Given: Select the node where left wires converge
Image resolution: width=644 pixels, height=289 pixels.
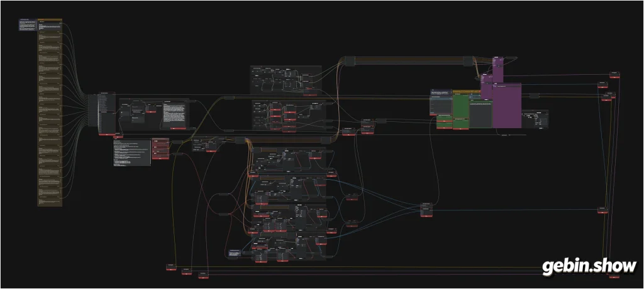Looking at the screenshot, I should 107,113.
